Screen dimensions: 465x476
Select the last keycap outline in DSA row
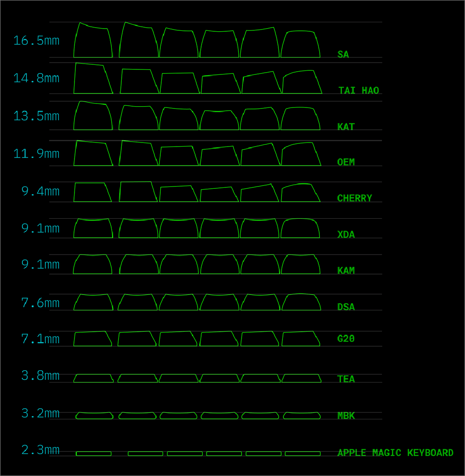click(301, 302)
